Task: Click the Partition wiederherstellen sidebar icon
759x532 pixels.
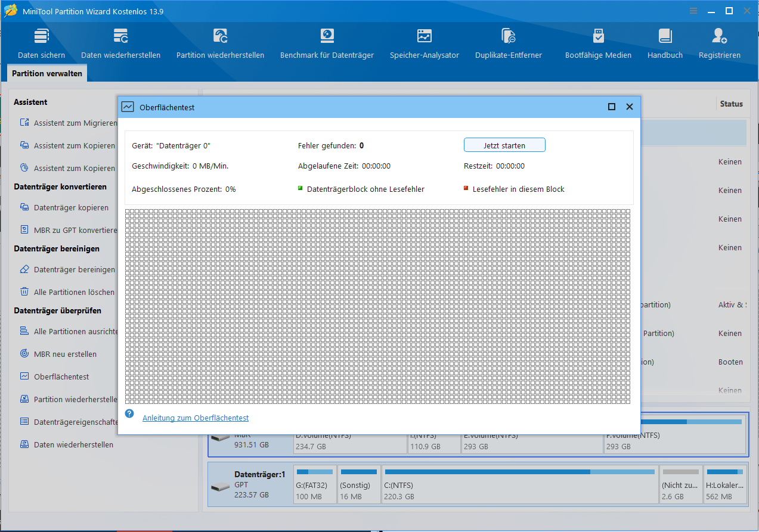Action: coord(24,399)
